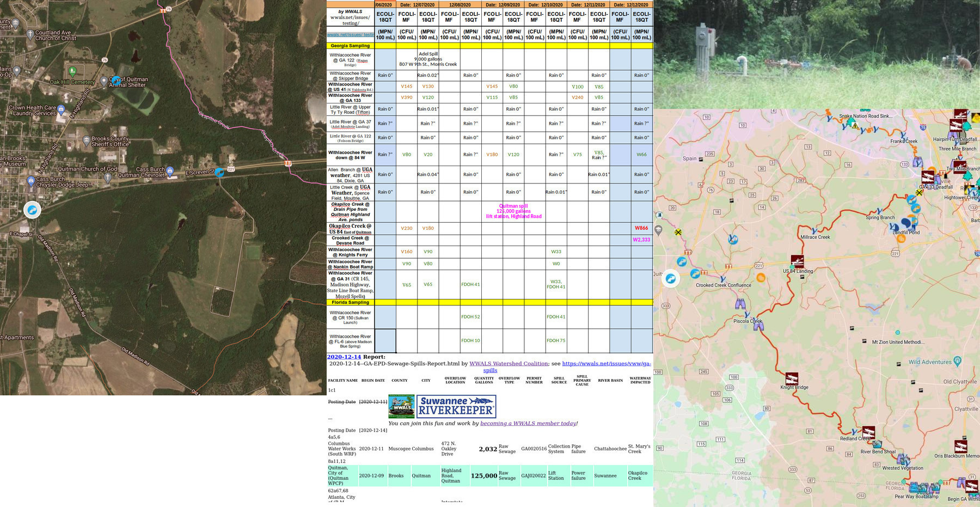Click the Courtland Ave Church of Christ marker
Viewport: 980px width, 507px height.
[x=30, y=34]
